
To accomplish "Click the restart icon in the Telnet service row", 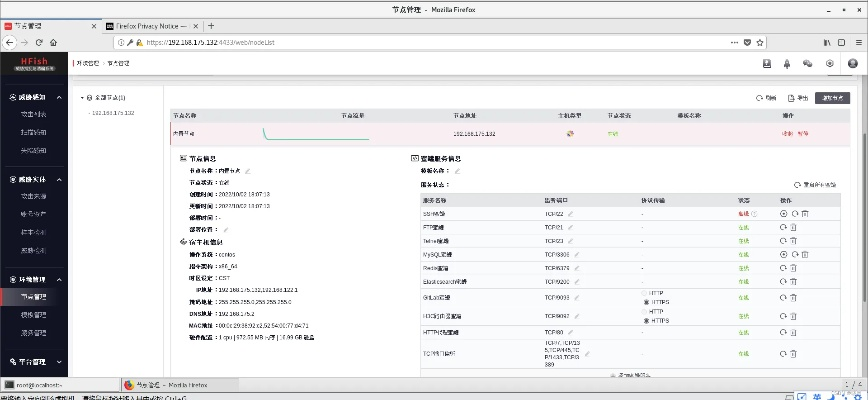I will [783, 241].
